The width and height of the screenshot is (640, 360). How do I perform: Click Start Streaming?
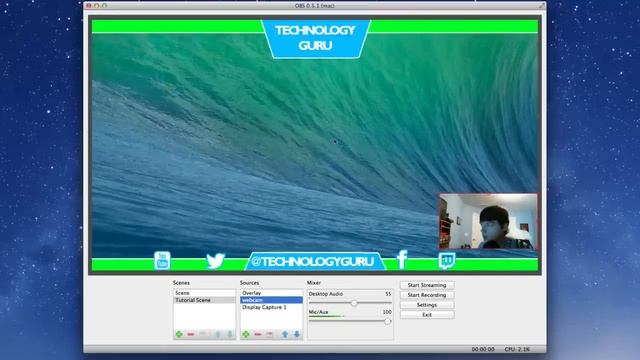427,285
